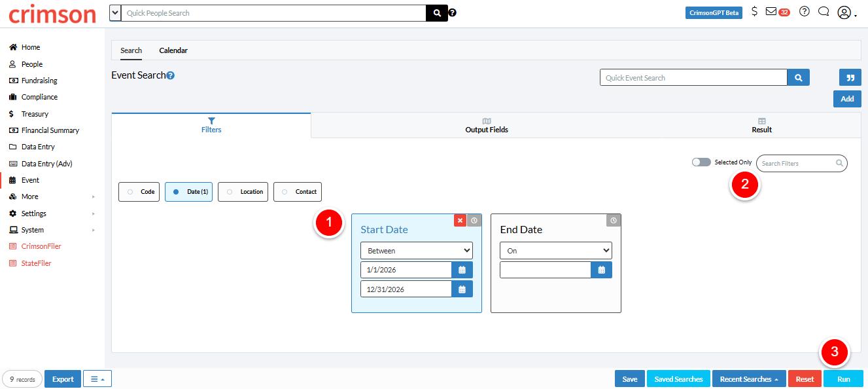The image size is (868, 389).
Task: Click the blue quotation mark button
Action: 850,77
